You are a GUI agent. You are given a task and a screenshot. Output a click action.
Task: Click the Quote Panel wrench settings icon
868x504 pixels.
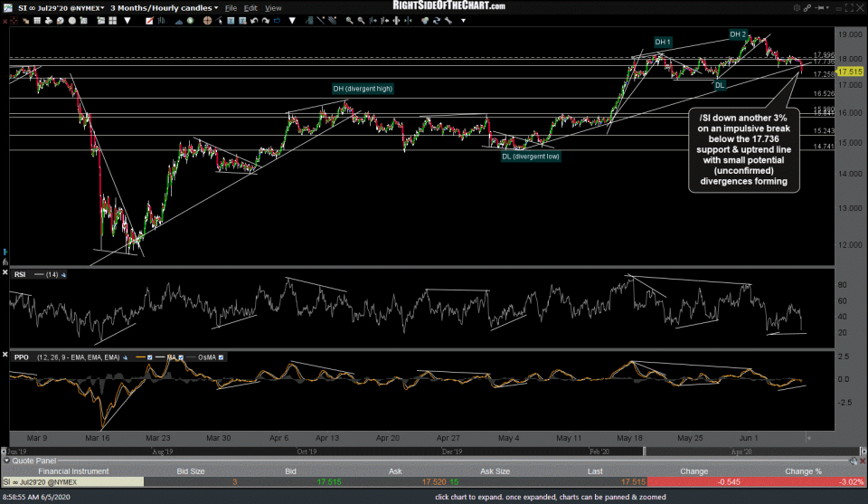pos(852,460)
